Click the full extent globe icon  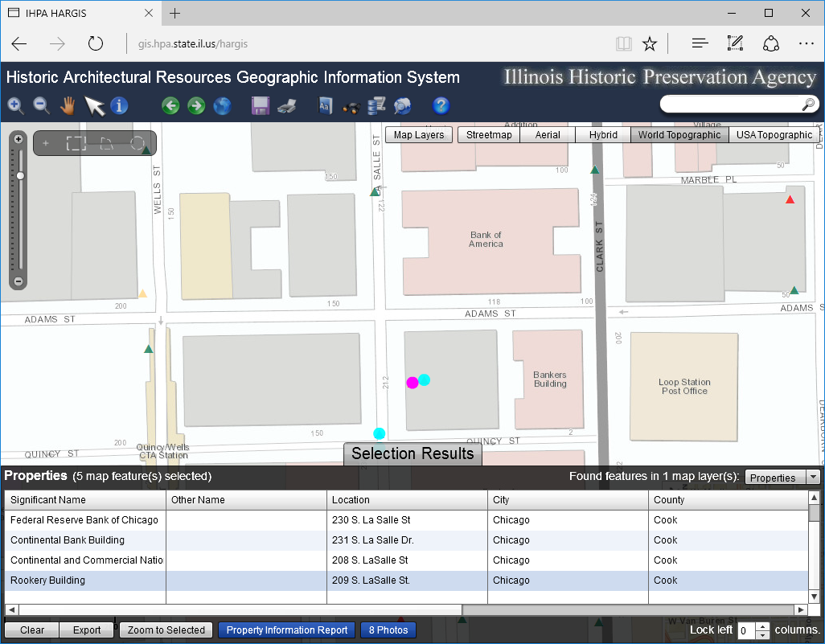tap(222, 105)
